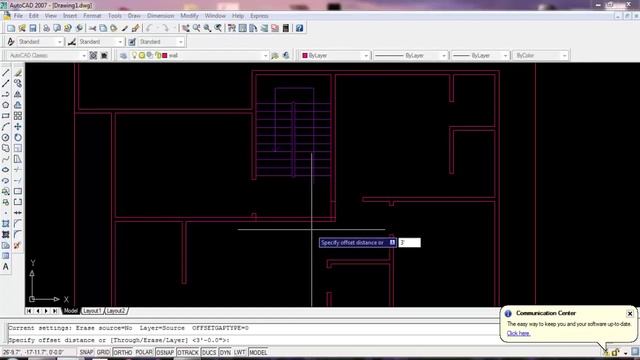The width and height of the screenshot is (640, 360).
Task: Open the Dimension menu
Action: click(x=160, y=16)
